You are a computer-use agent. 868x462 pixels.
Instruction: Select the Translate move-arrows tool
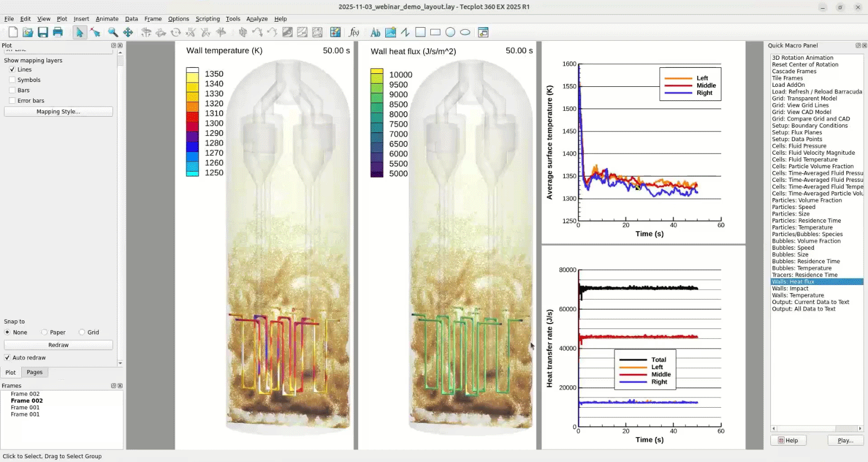click(128, 33)
